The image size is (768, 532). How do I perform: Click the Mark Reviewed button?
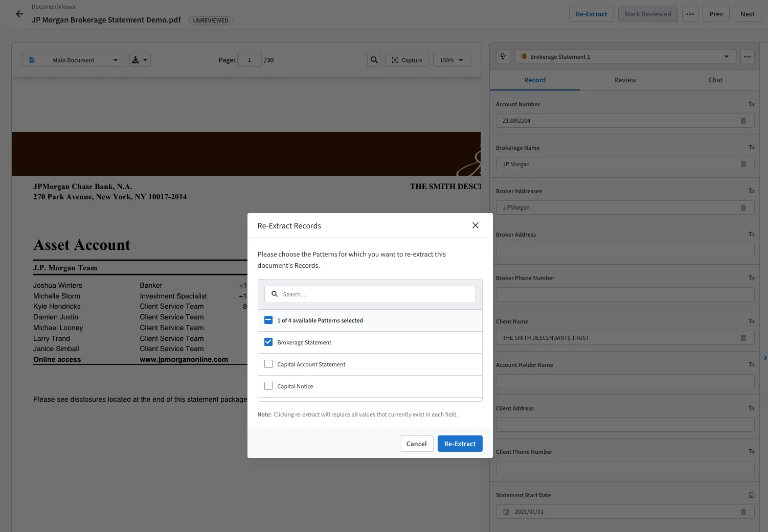648,14
